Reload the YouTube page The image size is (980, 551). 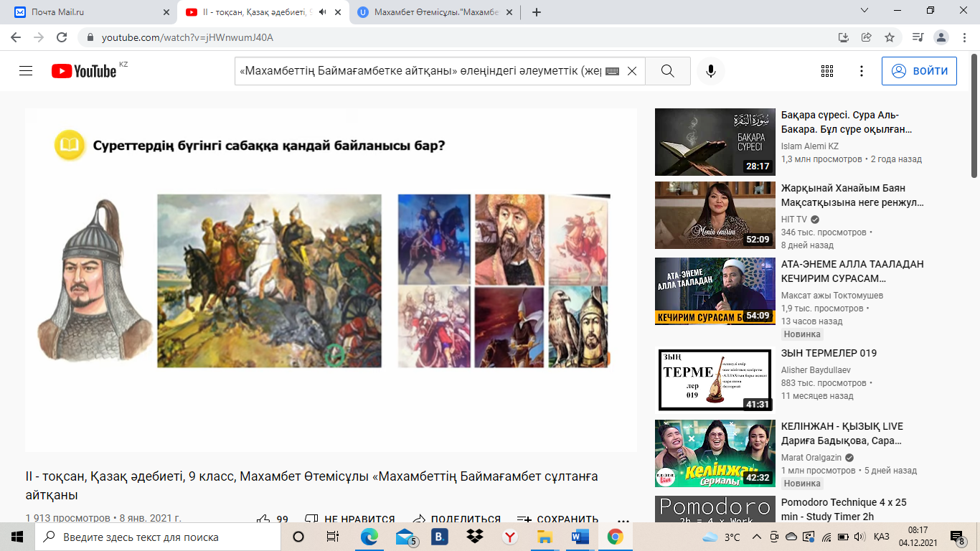coord(62,37)
